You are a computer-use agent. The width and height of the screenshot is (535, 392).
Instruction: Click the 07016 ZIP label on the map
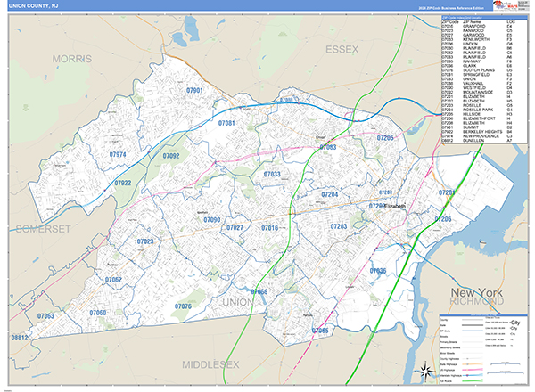269,228
